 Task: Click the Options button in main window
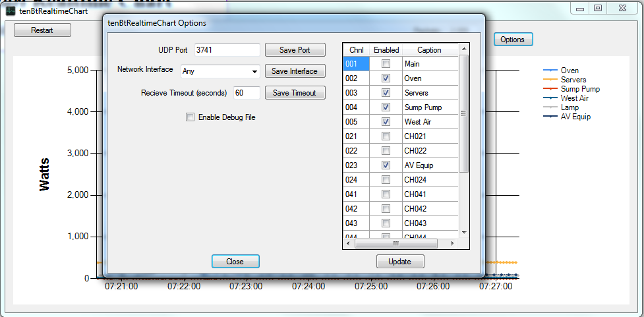coord(513,40)
